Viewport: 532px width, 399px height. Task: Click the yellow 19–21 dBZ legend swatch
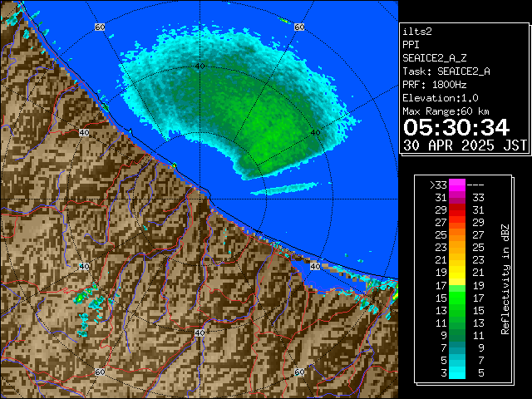point(457,273)
